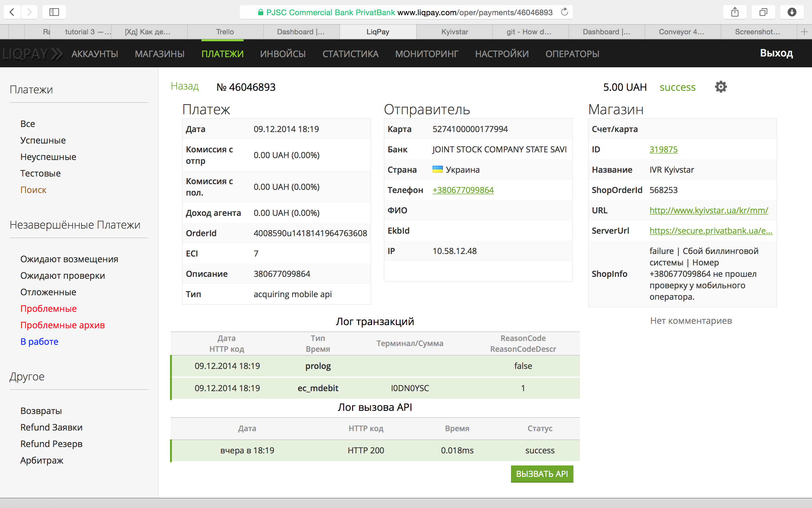812x508 pixels.
Task: Click the address bar URL field
Action: coord(406,12)
